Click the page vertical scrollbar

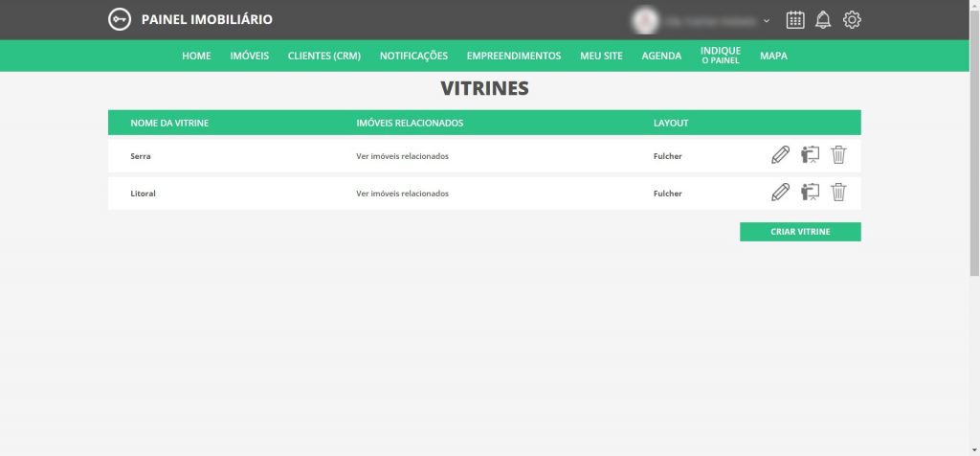tap(974, 144)
